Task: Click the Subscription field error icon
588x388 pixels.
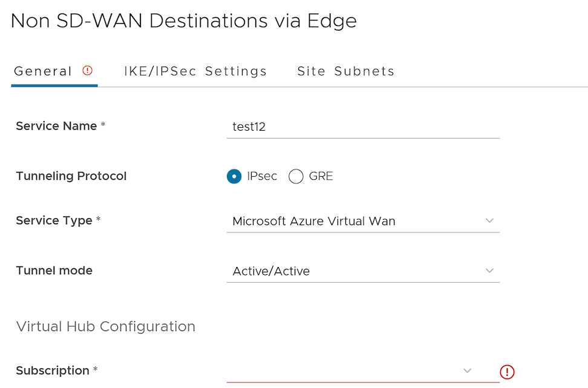Action: coord(507,372)
